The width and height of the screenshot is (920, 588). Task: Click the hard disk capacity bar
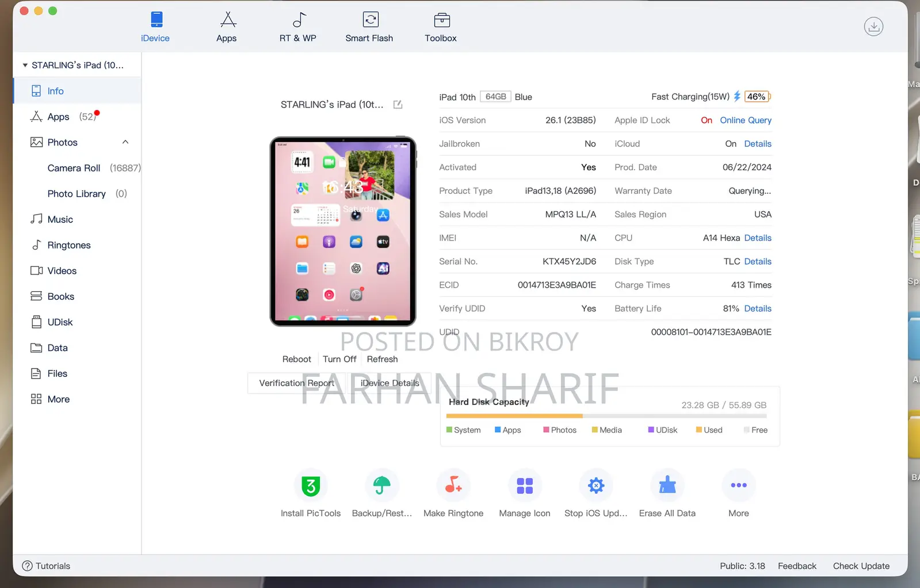click(x=607, y=416)
